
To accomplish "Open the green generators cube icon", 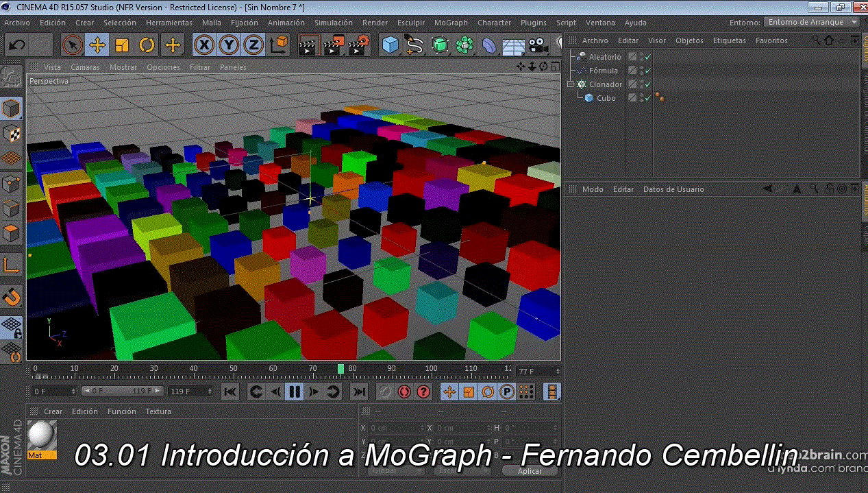I will 441,45.
